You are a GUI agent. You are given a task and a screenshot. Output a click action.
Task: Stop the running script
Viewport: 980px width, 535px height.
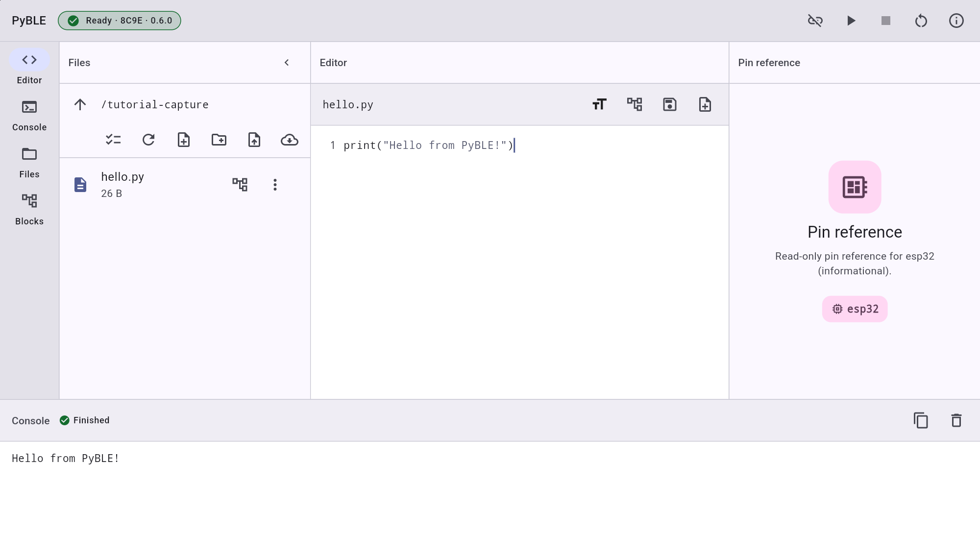(x=886, y=21)
